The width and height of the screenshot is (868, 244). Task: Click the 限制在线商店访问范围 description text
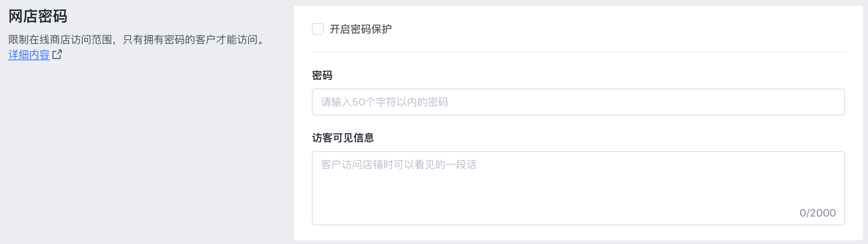click(x=60, y=39)
